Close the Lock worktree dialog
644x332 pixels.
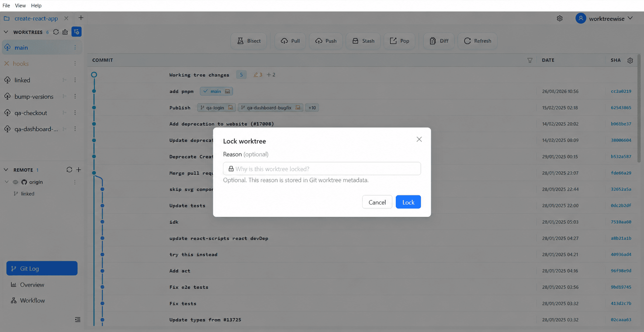click(x=419, y=139)
